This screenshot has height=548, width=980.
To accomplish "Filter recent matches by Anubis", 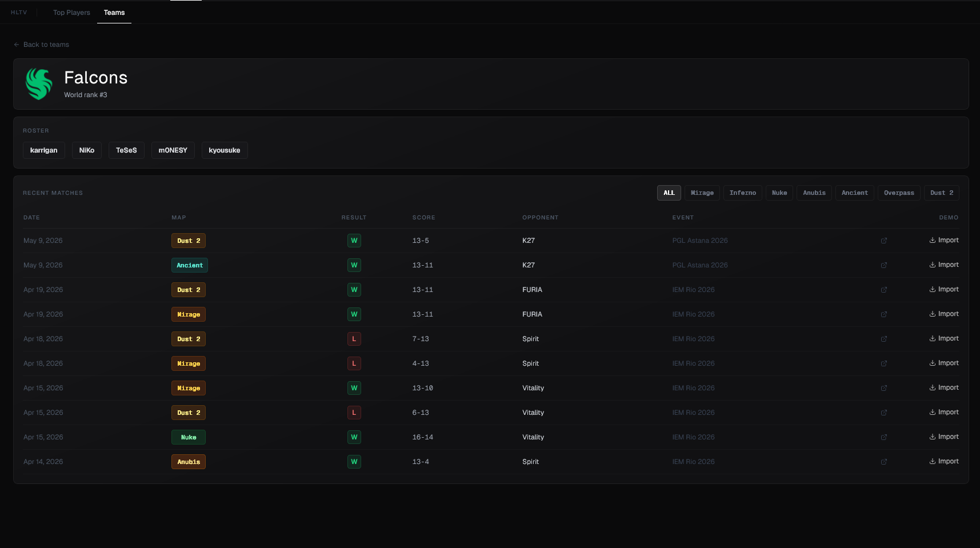I will click(814, 193).
